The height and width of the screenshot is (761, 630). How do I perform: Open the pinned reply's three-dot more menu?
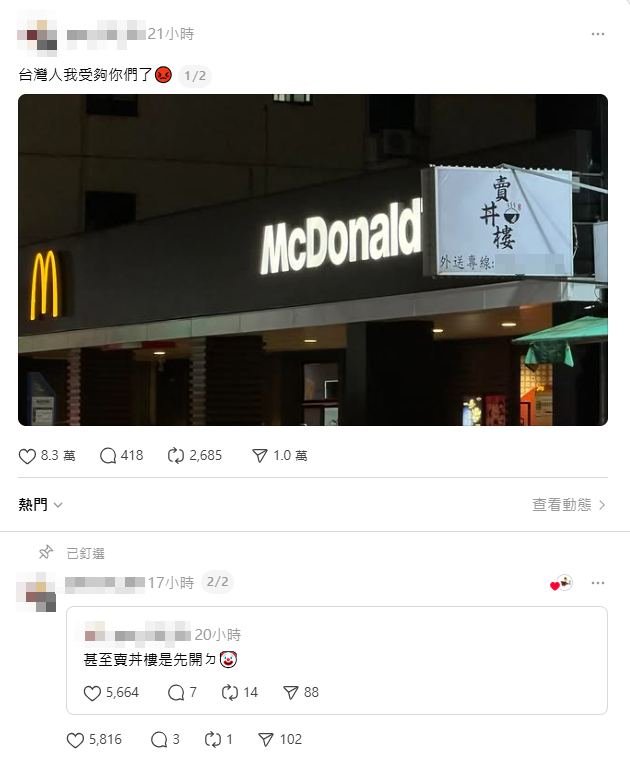point(598,583)
